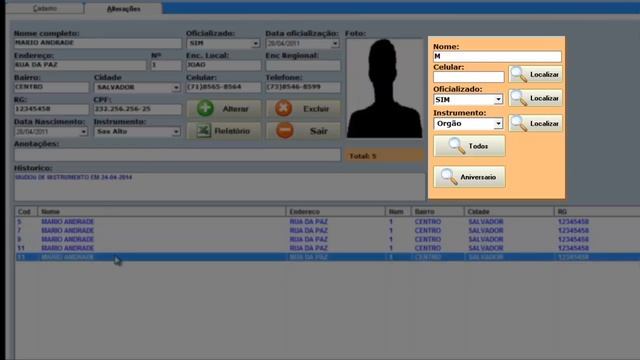Open the Instrumento Orgão dropdown in search panel
This screenshot has height=360, width=640.
pyautogui.click(x=498, y=123)
